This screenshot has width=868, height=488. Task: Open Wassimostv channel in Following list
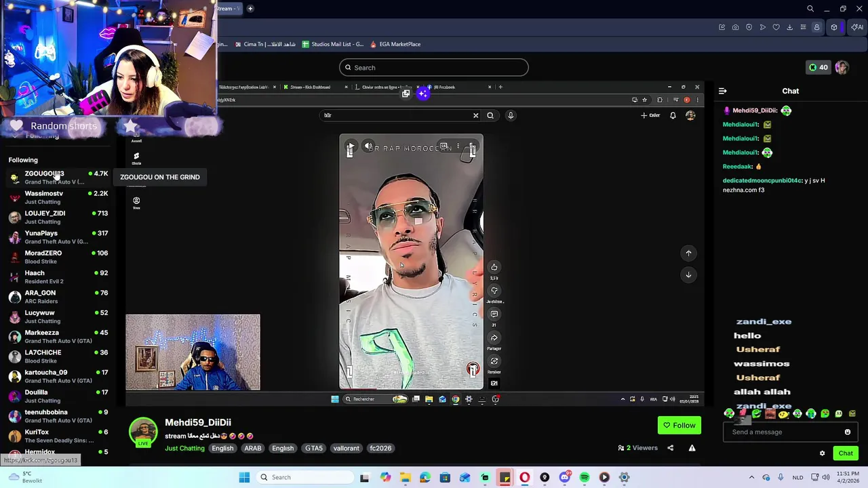tap(58, 197)
